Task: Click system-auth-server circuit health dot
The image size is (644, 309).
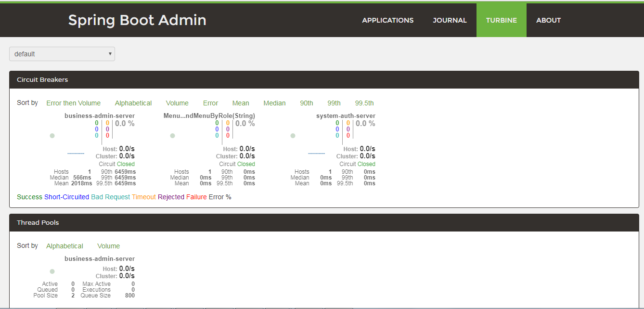Action: (293, 136)
